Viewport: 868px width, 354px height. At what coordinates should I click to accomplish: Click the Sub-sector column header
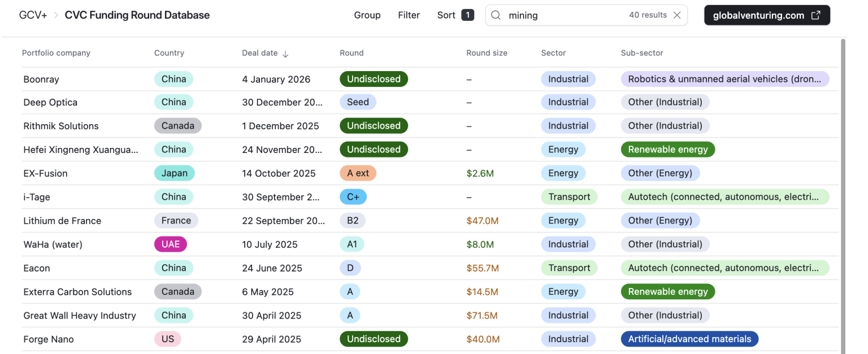tap(642, 53)
